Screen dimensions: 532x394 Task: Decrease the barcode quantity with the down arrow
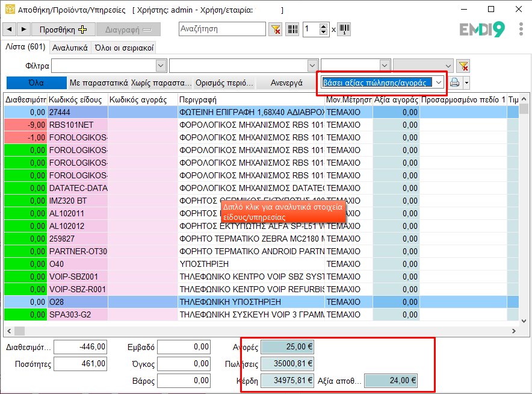pos(324,33)
